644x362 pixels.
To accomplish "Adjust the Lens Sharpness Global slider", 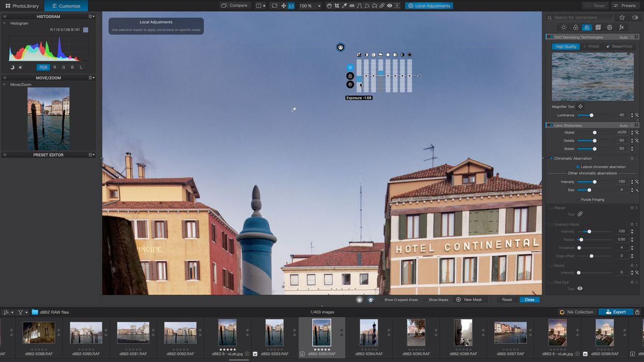I will [594, 132].
